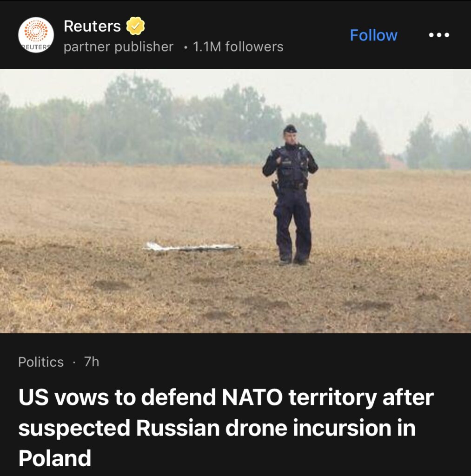Viewport: 471px width, 476px height.
Task: Click the word 'Poland' in the headline
Action: point(55,458)
